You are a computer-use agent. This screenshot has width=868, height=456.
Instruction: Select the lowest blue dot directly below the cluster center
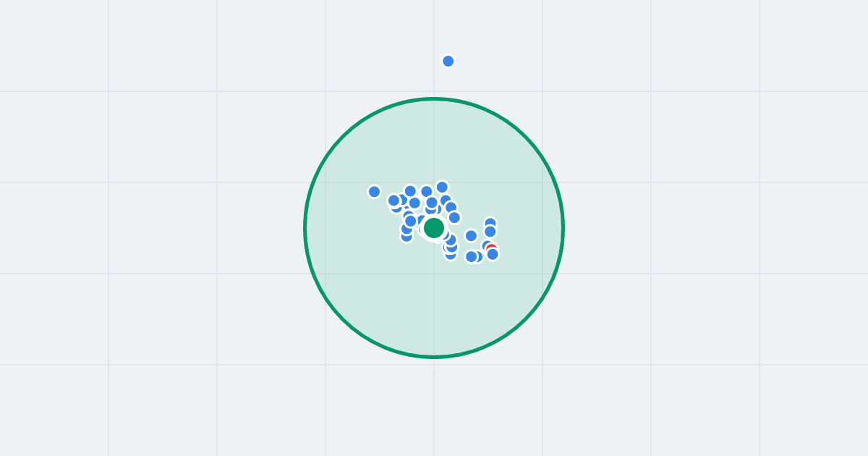[451, 253]
